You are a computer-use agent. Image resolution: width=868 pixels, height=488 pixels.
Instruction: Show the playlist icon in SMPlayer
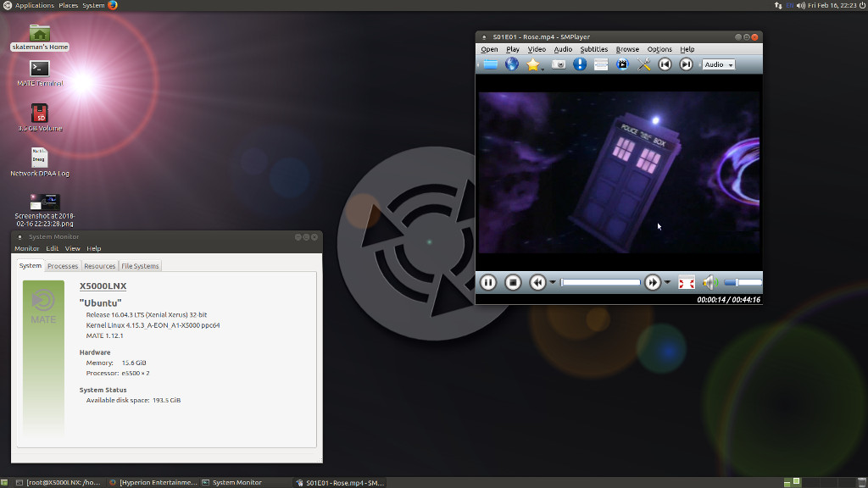coord(601,64)
